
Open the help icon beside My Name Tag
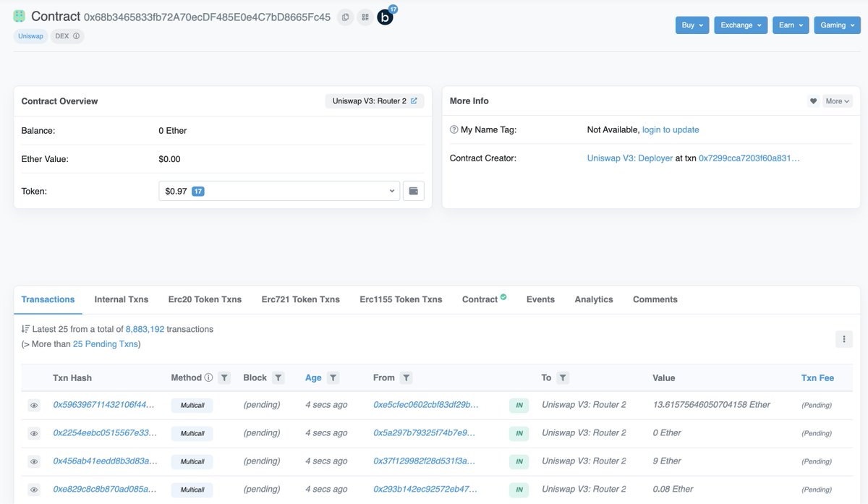point(454,130)
